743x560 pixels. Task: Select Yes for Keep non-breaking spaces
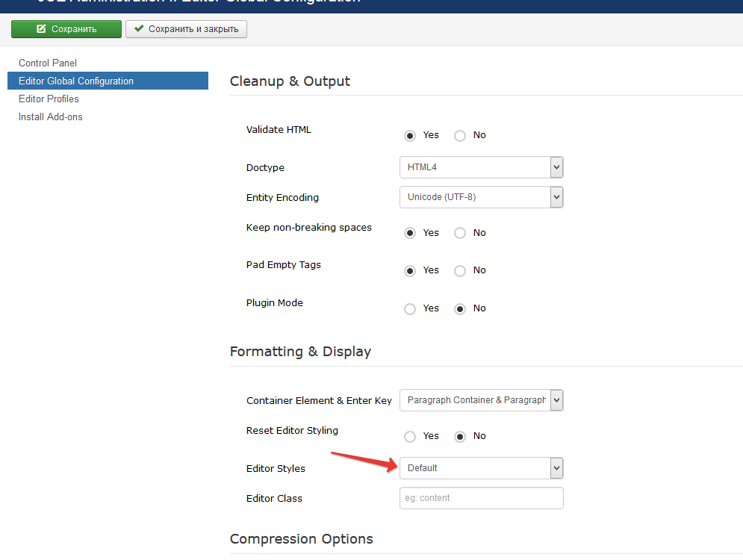(410, 233)
